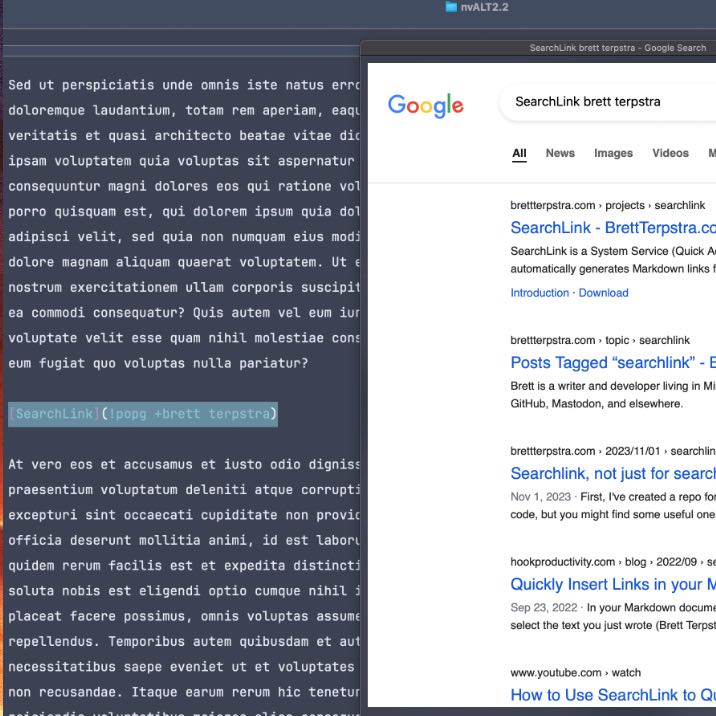716x716 pixels.
Task: Click the nvALT2.2 folder icon
Action: 451,7
